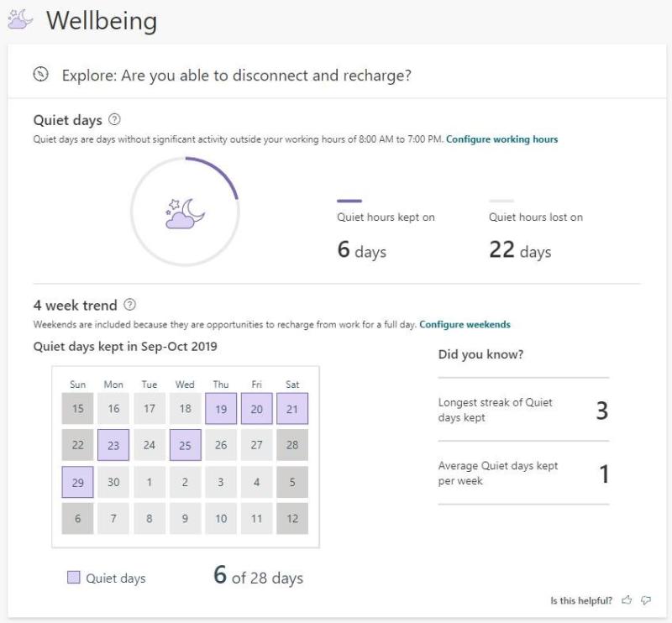Click the thumbs up helpful icon

pos(627,599)
